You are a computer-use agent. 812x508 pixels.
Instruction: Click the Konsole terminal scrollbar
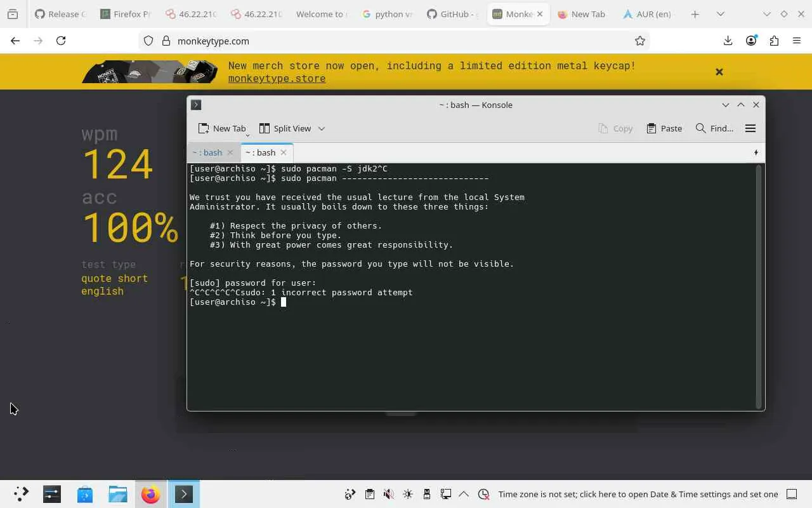(x=758, y=286)
